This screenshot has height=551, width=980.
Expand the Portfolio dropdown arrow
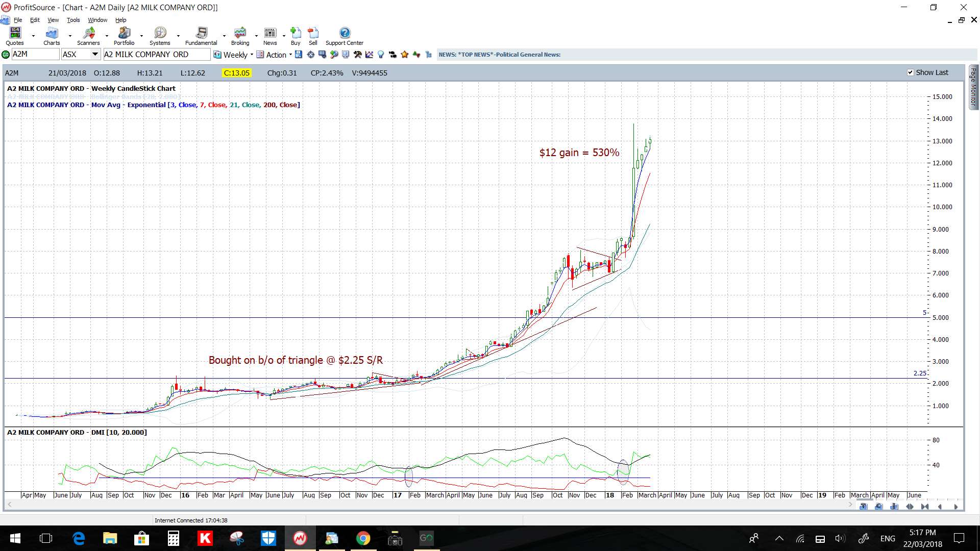coord(142,36)
